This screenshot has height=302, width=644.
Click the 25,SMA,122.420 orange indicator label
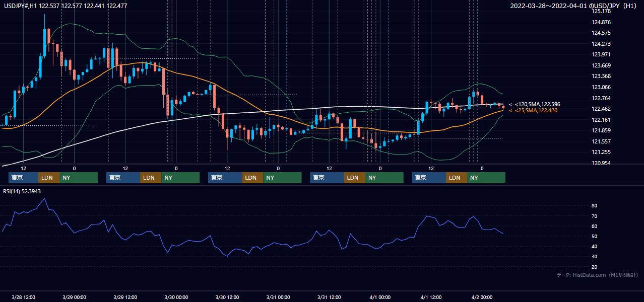[x=533, y=110]
